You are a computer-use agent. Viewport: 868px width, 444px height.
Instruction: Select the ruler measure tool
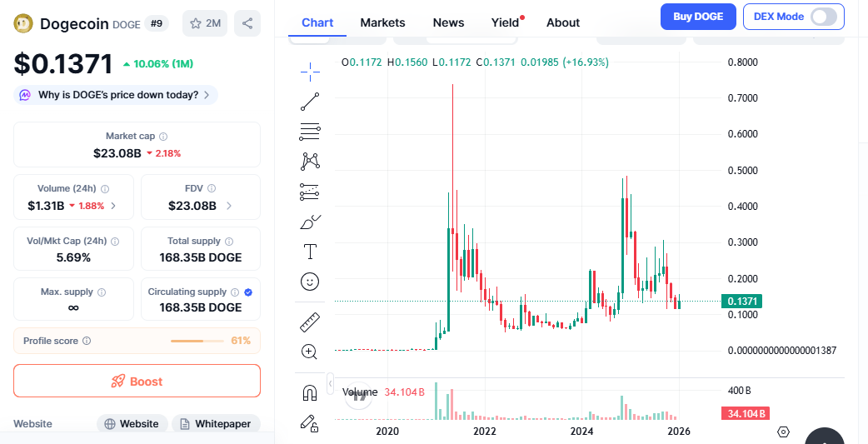(310, 322)
